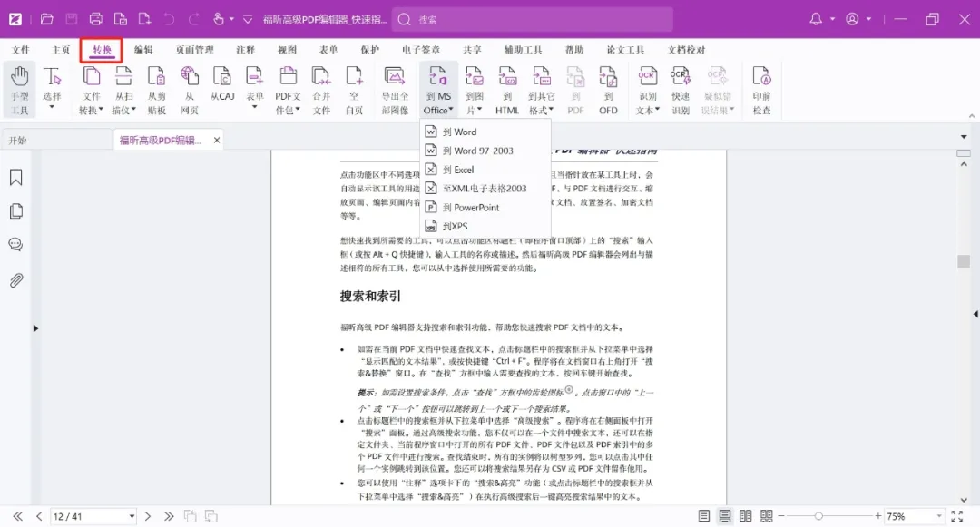Go to previous page
The image size is (980, 527).
point(39,516)
